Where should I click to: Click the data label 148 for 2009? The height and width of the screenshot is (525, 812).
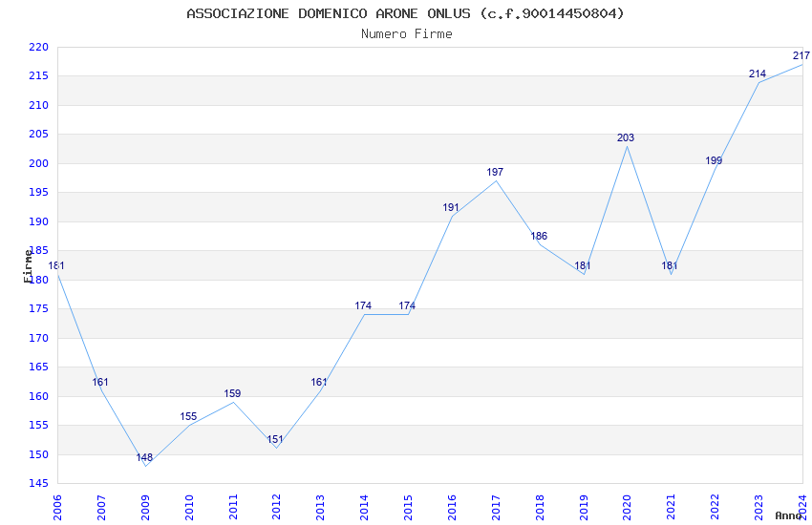(x=144, y=457)
